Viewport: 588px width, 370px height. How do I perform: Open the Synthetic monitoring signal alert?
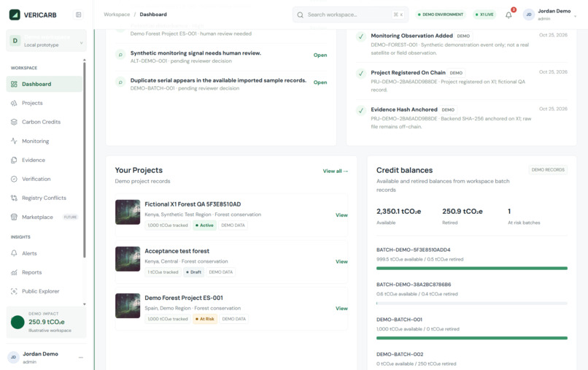coord(320,55)
